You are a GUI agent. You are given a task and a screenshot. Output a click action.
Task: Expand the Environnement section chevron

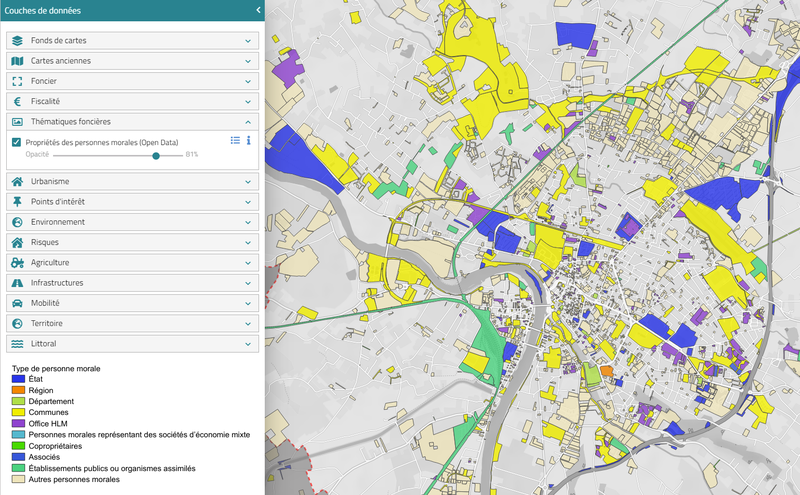pos(248,222)
